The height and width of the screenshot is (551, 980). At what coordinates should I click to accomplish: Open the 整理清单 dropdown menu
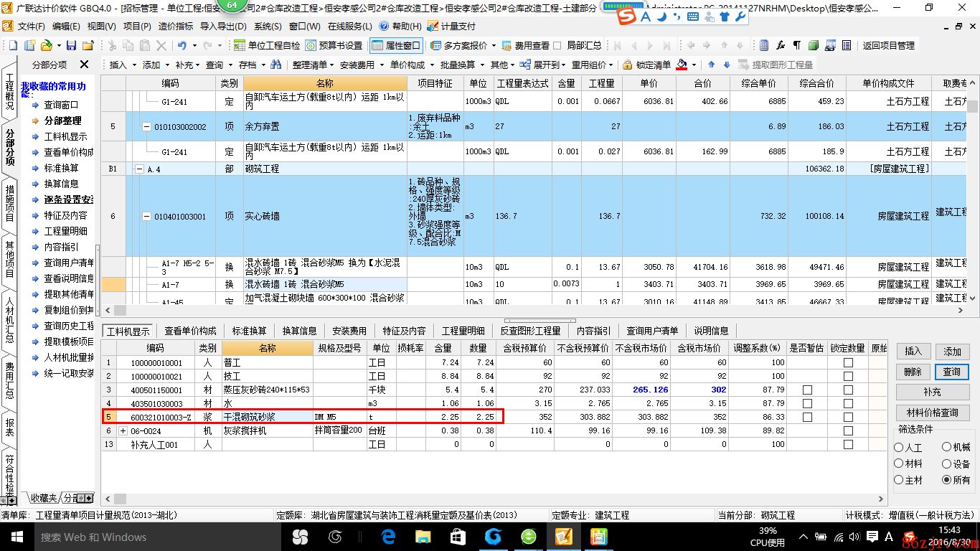pyautogui.click(x=313, y=65)
